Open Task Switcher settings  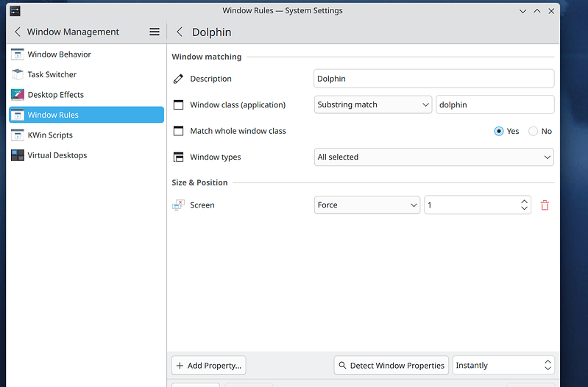point(52,74)
